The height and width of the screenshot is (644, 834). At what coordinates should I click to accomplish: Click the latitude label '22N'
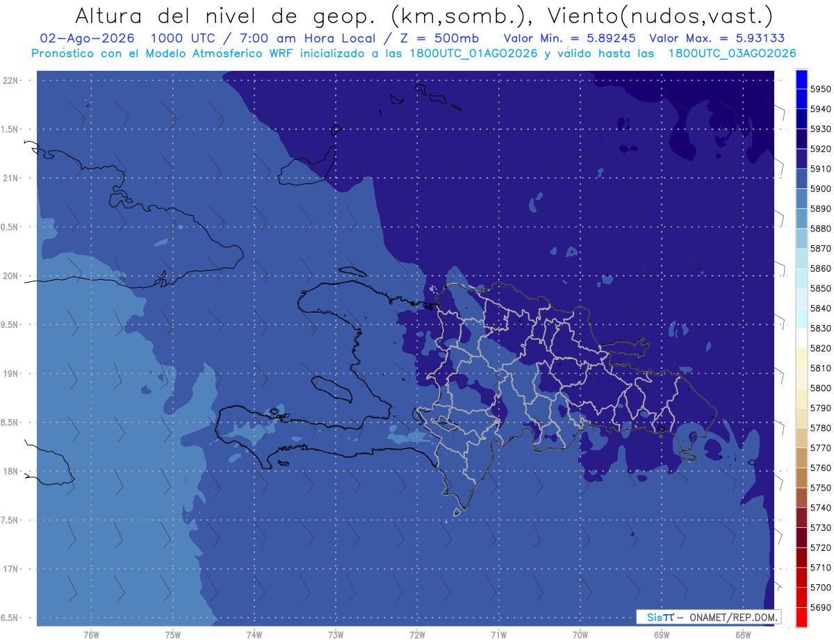pos(10,81)
